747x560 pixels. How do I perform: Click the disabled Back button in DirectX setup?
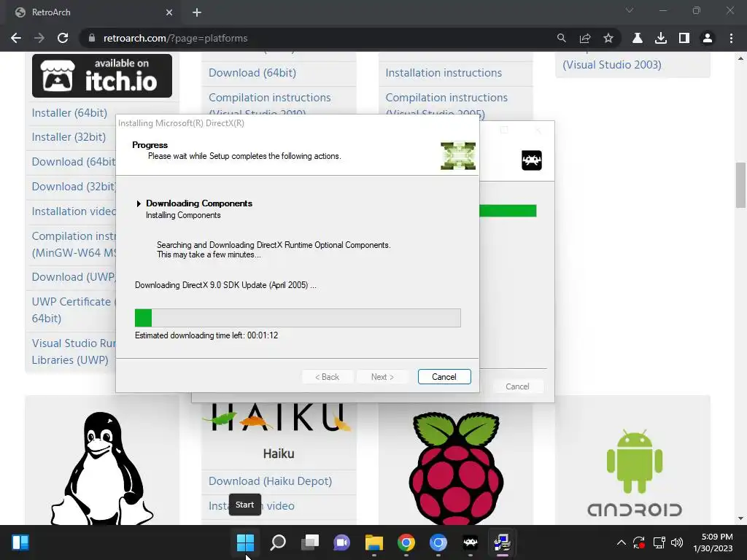coord(328,377)
